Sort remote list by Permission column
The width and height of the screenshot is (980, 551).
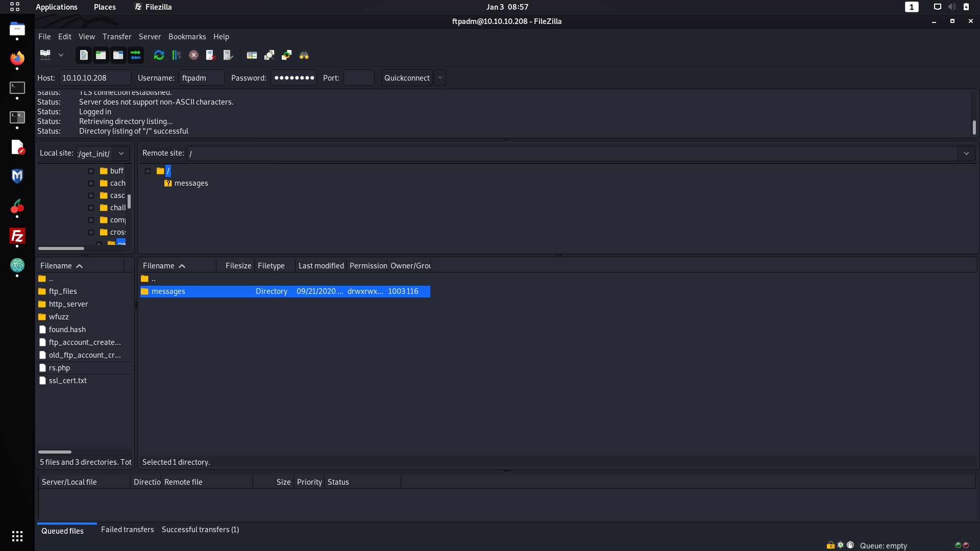coord(367,266)
